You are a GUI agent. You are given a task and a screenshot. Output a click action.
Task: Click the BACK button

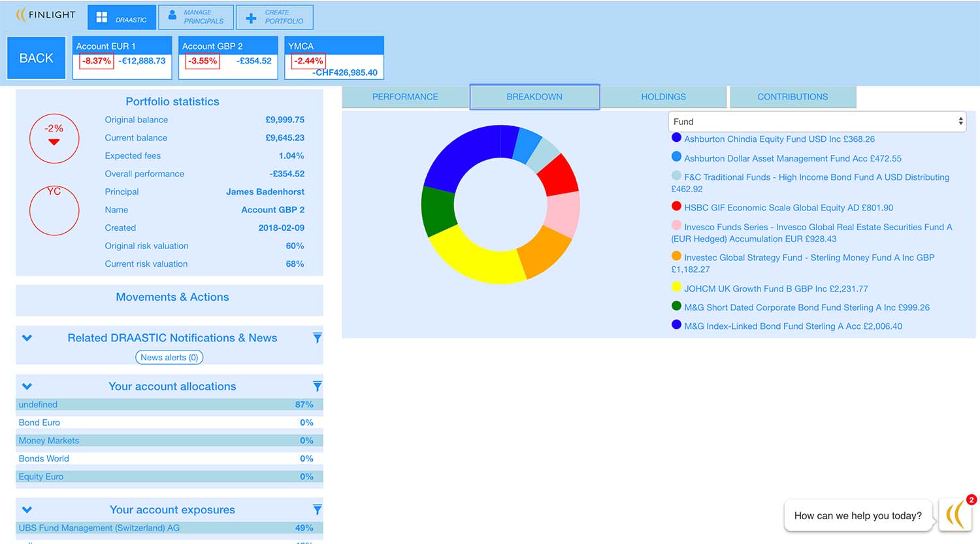37,58
